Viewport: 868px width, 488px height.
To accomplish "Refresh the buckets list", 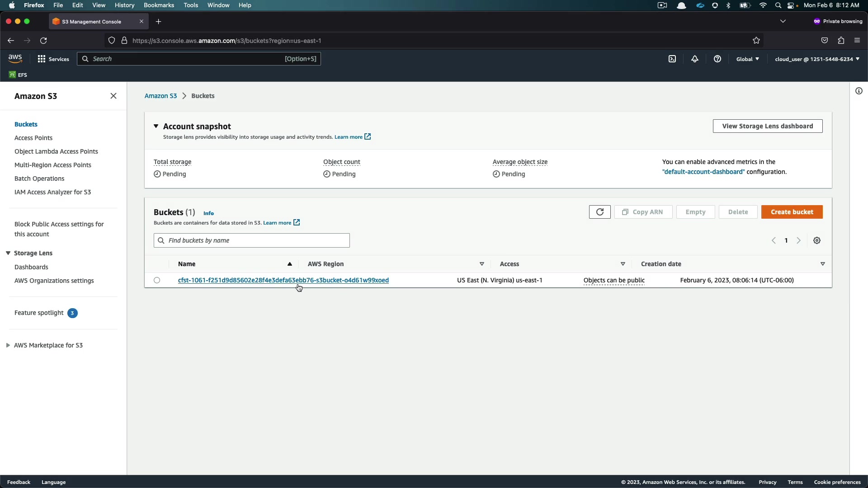I will (599, 212).
